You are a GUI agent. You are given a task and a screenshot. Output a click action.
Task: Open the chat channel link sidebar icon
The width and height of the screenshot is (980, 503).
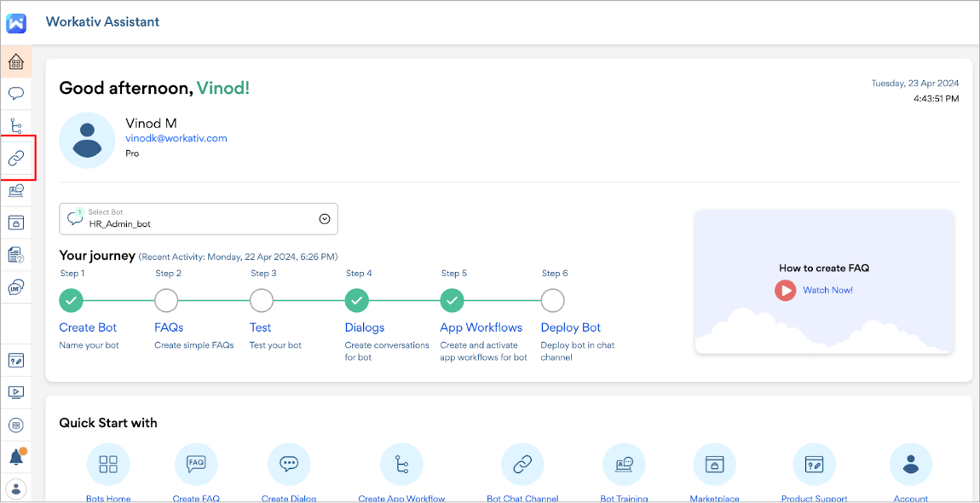coord(16,159)
